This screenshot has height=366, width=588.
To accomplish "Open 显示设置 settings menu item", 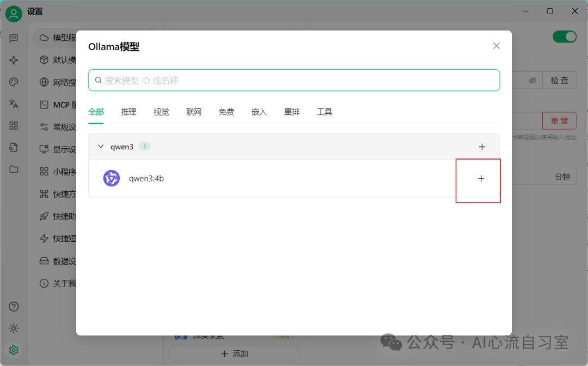I will click(58, 149).
